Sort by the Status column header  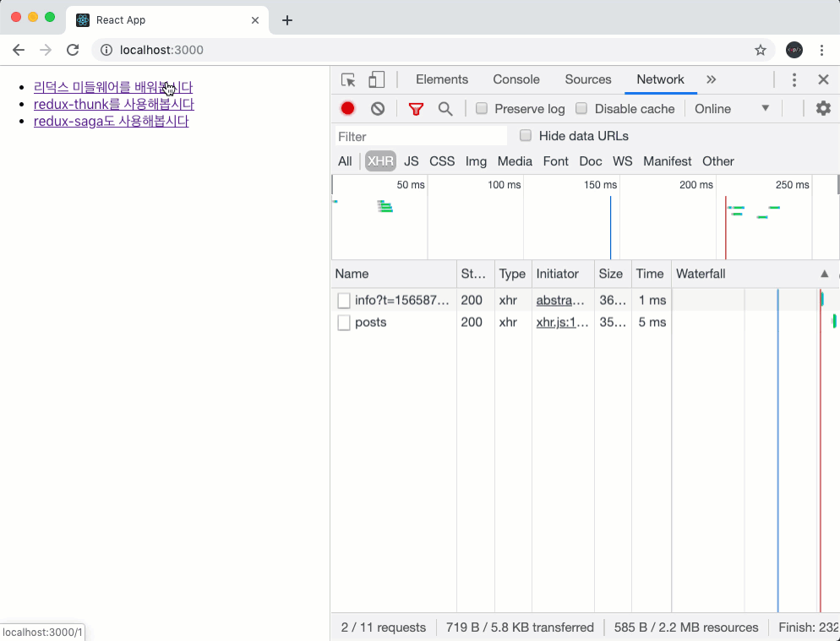476,274
